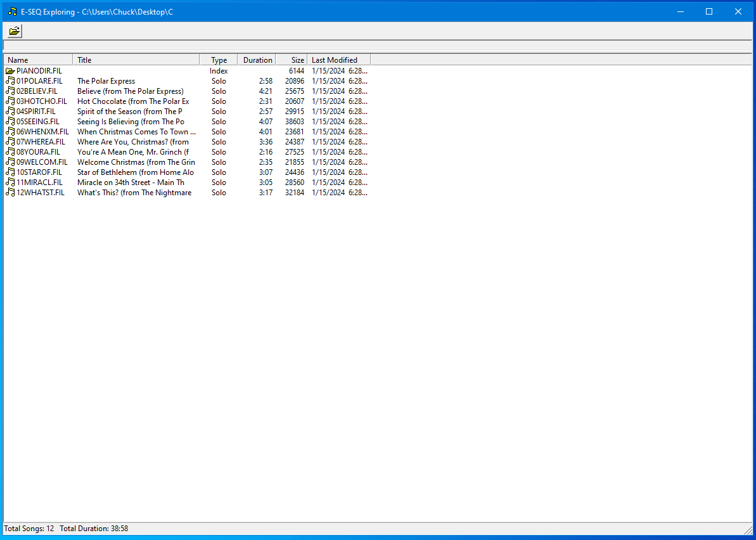Select music note icon for 09WELCOM.FIL

click(x=10, y=162)
